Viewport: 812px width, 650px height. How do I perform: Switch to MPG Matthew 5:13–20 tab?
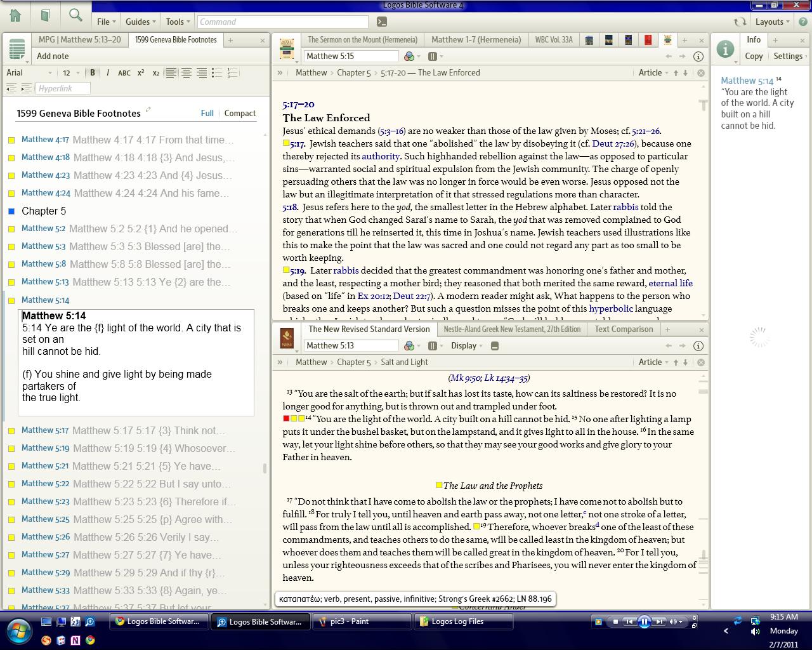coord(79,39)
